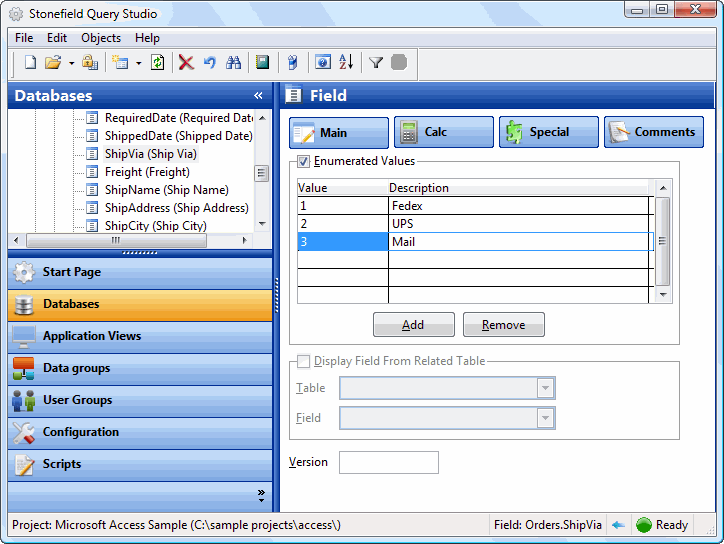Click the red X delete icon

point(186,62)
